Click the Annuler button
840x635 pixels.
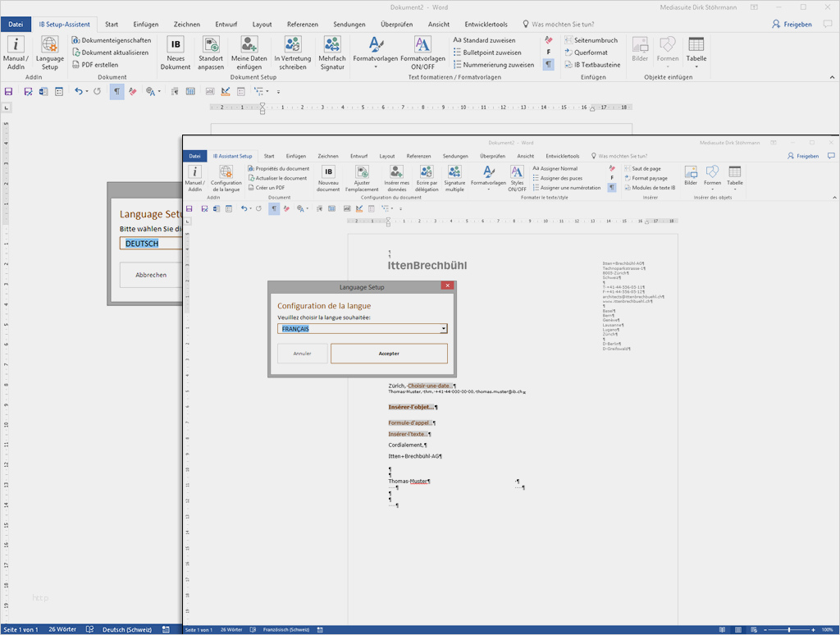(303, 354)
